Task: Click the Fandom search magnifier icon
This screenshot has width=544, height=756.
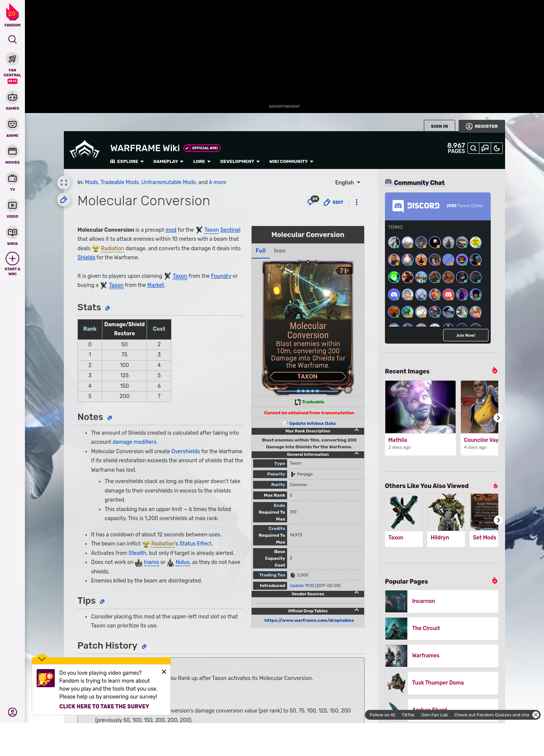Action: (x=12, y=39)
